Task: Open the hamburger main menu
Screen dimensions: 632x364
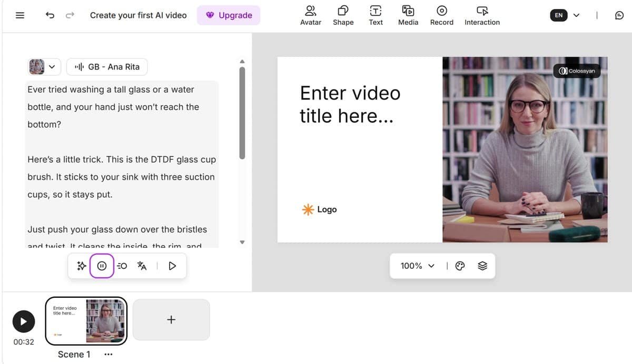Action: pos(20,15)
